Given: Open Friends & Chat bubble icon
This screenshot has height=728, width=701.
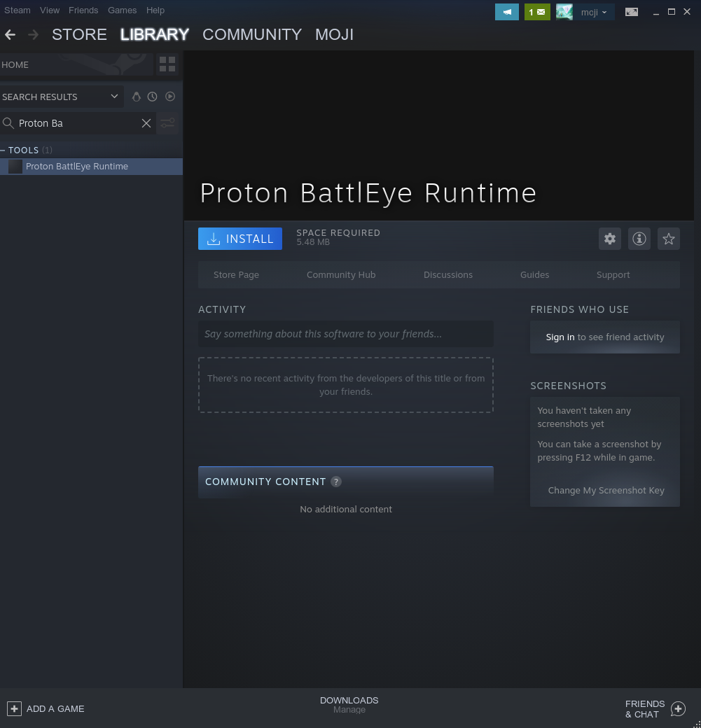Looking at the screenshot, I should click(x=678, y=709).
